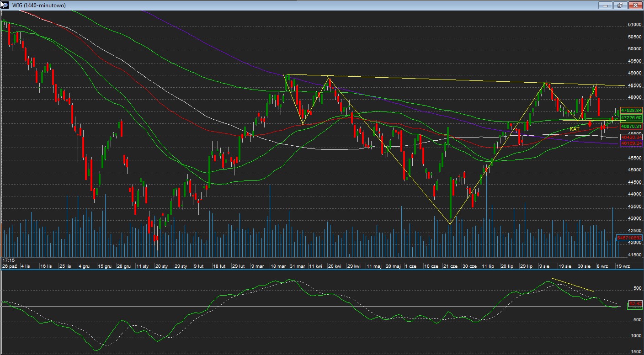Click the "11 sty" date label
644x355 pixels.
point(143,265)
